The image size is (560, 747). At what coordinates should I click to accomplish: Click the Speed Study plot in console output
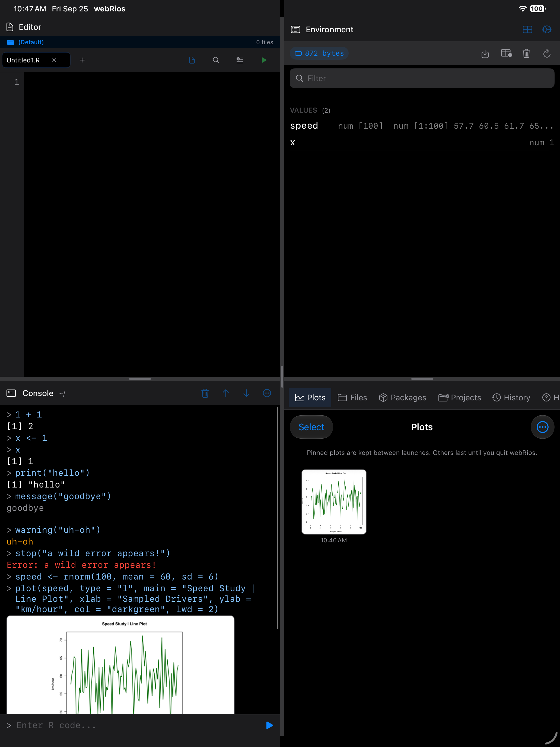tap(120, 664)
